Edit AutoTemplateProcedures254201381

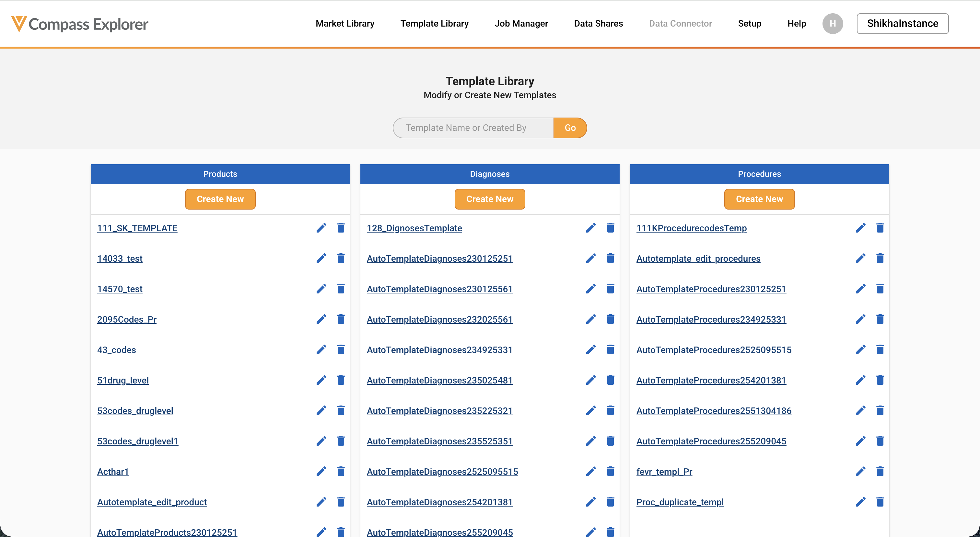point(860,380)
